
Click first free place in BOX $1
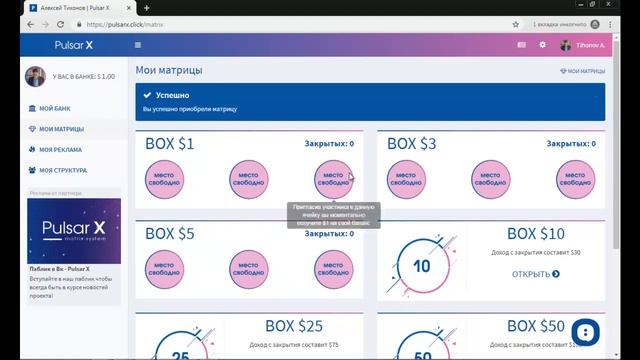164,179
